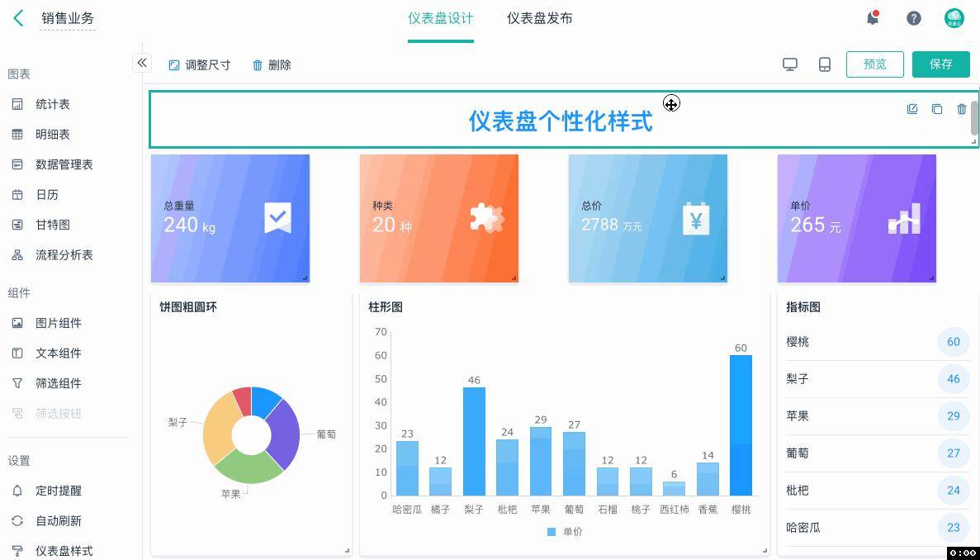Viewport: 980px width, 560px height.
Task: Select the 总价 2788 万元 card
Action: pos(647,219)
